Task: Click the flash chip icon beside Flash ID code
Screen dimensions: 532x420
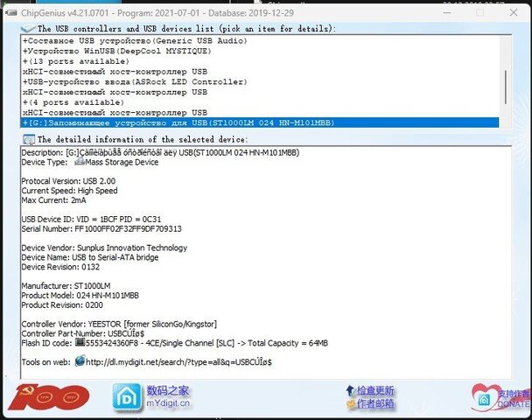Action: (x=80, y=343)
